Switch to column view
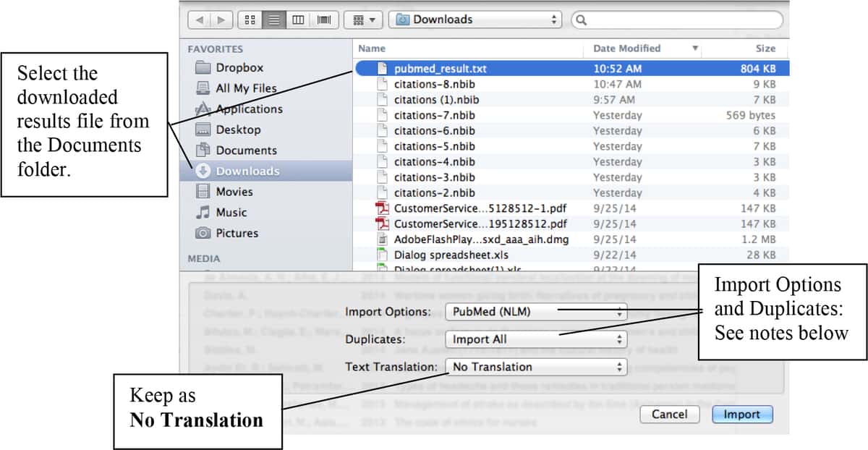868x450 pixels. pos(298,20)
